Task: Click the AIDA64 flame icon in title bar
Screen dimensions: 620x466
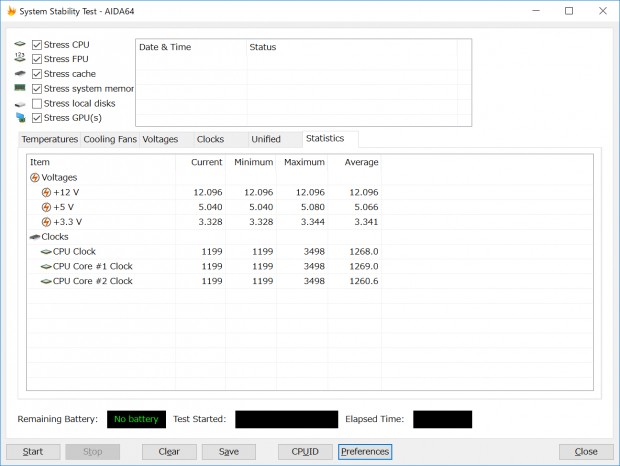Action: coord(12,11)
